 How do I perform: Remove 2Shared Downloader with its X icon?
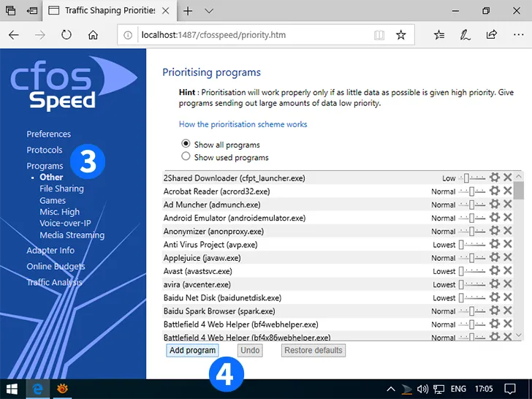[x=508, y=178]
